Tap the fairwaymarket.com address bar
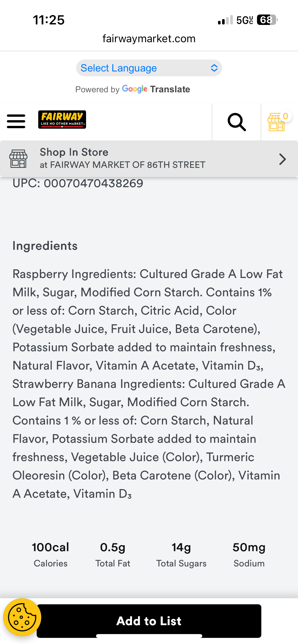Viewport: 298px width, 644px height. [x=149, y=39]
